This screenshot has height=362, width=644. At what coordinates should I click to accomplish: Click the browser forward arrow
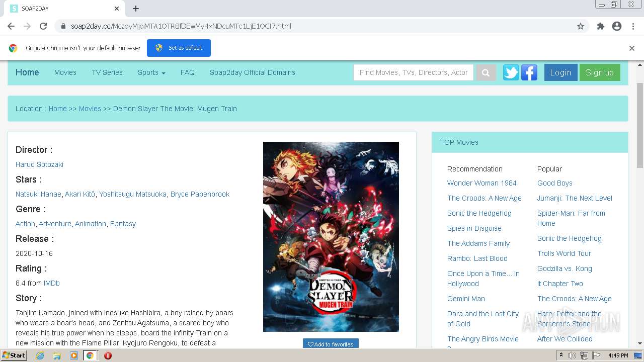pos(27,26)
